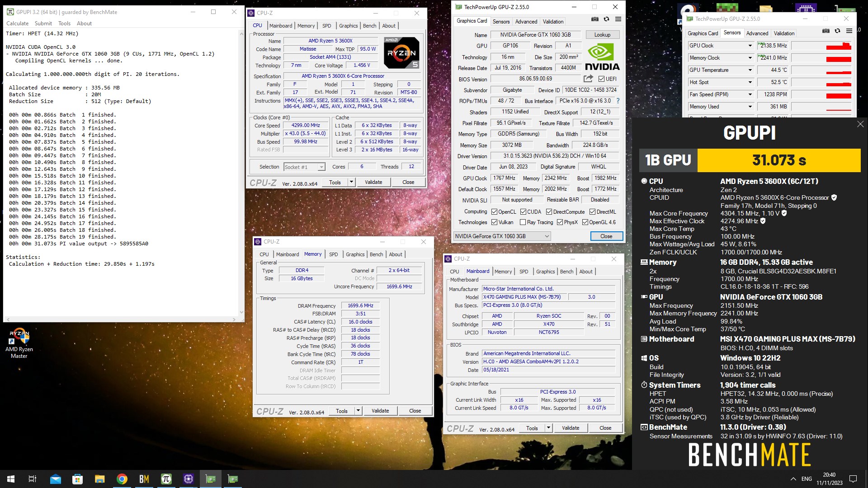Viewport: 868px width, 488px height.
Task: Click Close in CPU-Z Mainboard window
Action: point(605,428)
